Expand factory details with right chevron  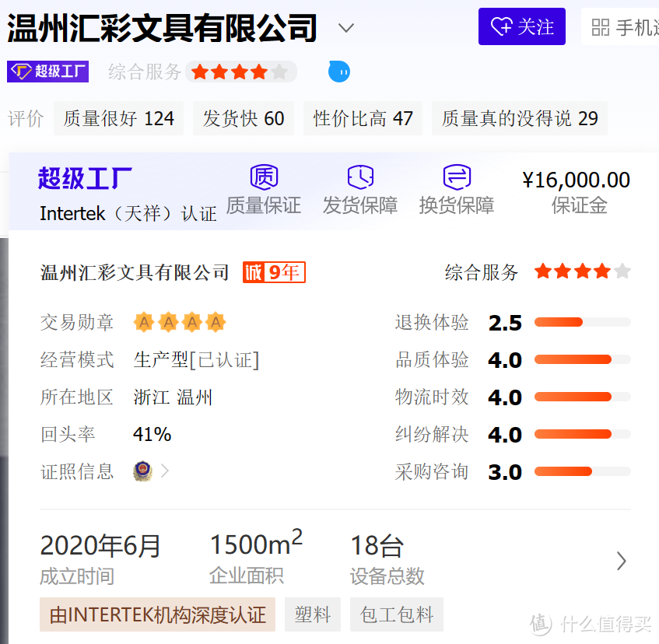click(x=621, y=561)
